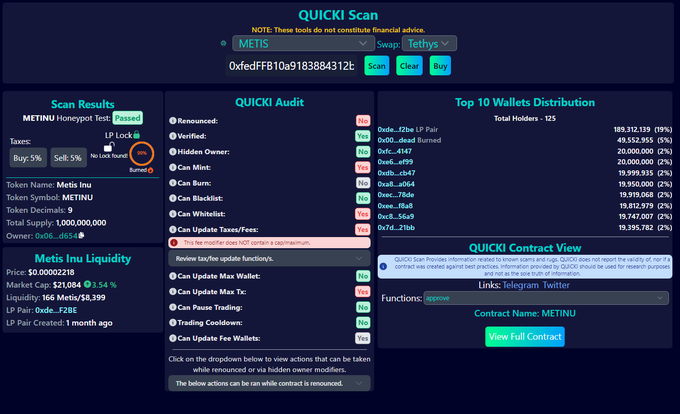Click Total Holders - 125 text
Image resolution: width=680 pixels, height=414 pixels.
(525, 118)
